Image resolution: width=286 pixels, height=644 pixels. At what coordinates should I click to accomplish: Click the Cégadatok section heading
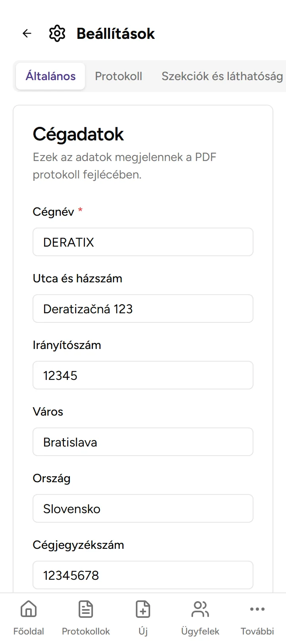(78, 134)
